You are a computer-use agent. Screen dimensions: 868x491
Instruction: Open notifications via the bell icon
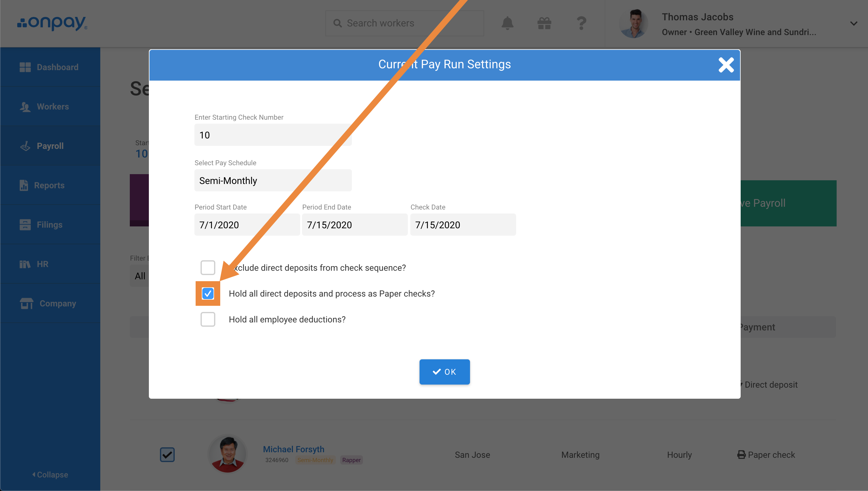(x=508, y=23)
